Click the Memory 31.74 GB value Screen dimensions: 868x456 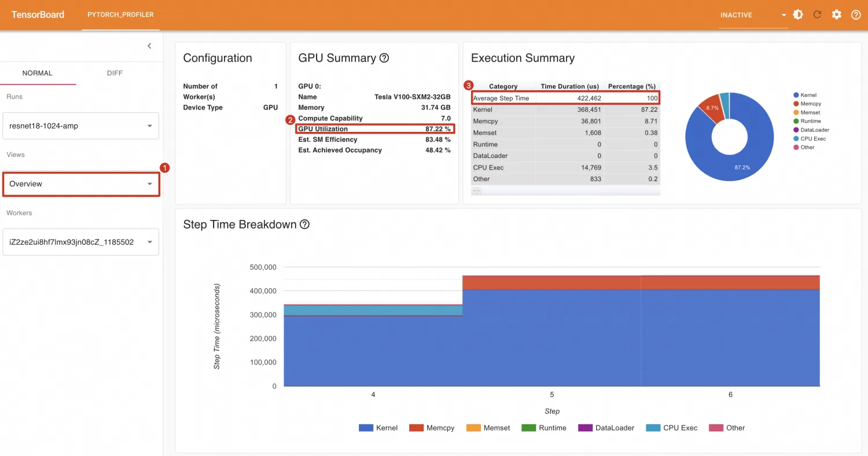(x=436, y=107)
